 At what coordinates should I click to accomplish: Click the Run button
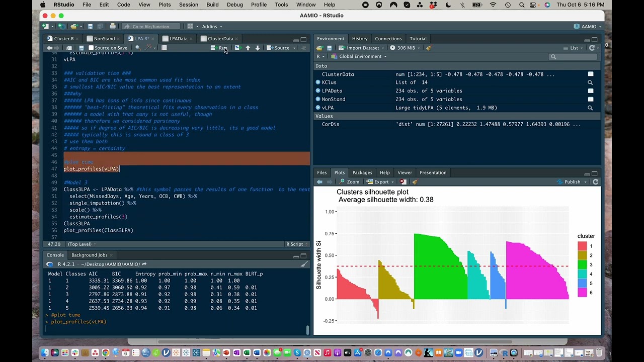[219, 48]
